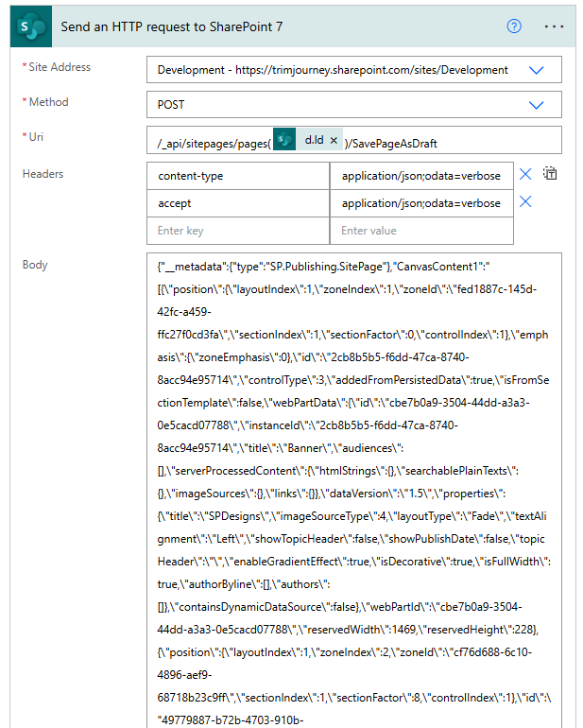This screenshot has height=728, width=583.
Task: Click the POST method value
Action: click(171, 105)
